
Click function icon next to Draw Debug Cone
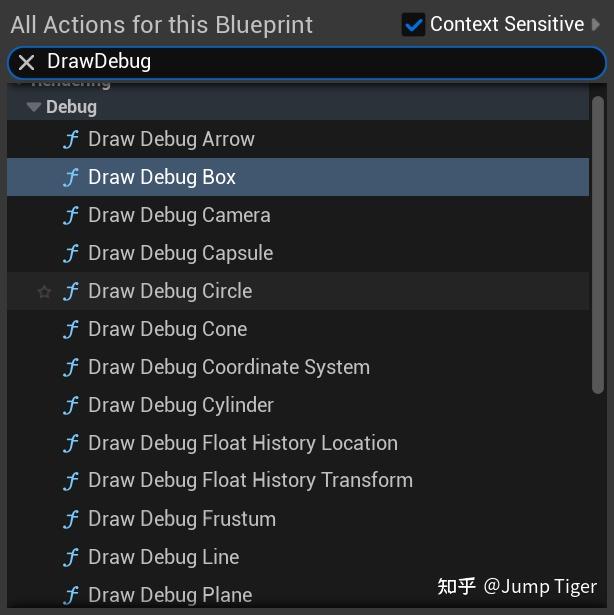[x=71, y=330]
